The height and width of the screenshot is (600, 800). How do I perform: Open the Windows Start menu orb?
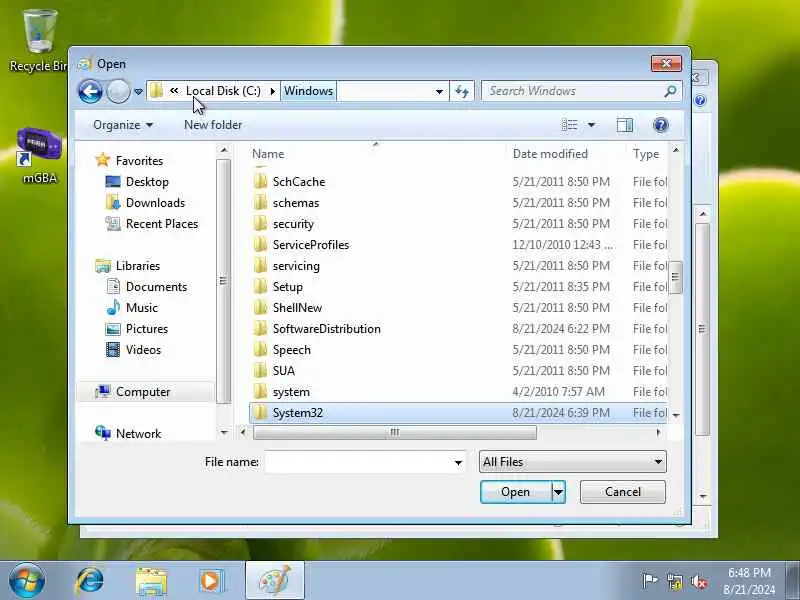(x=27, y=581)
